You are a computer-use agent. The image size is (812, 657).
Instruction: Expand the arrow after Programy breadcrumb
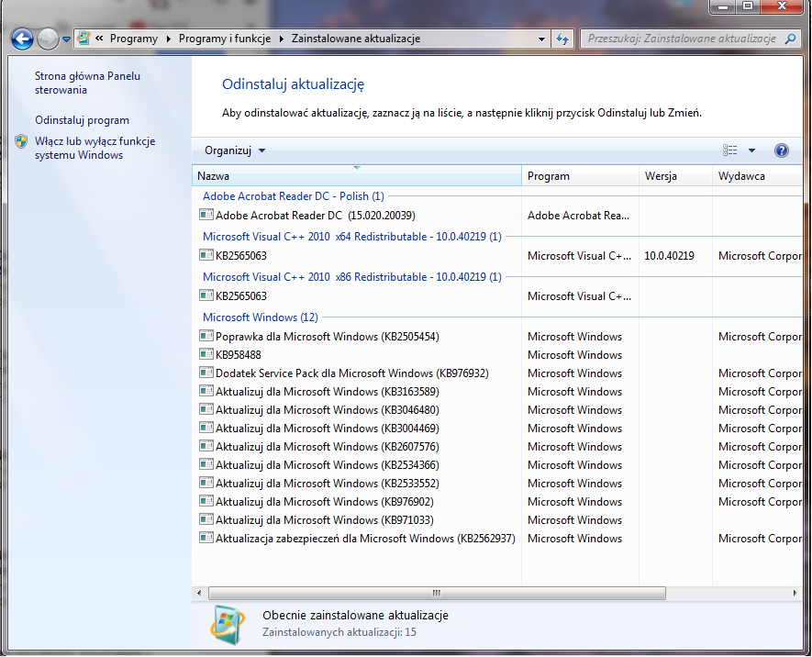[168, 39]
